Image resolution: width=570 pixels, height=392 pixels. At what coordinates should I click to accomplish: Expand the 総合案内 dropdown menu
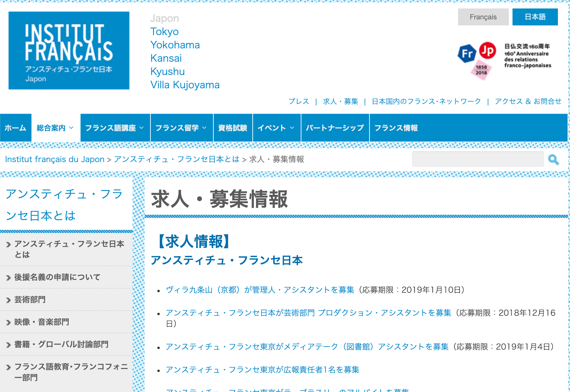[56, 128]
